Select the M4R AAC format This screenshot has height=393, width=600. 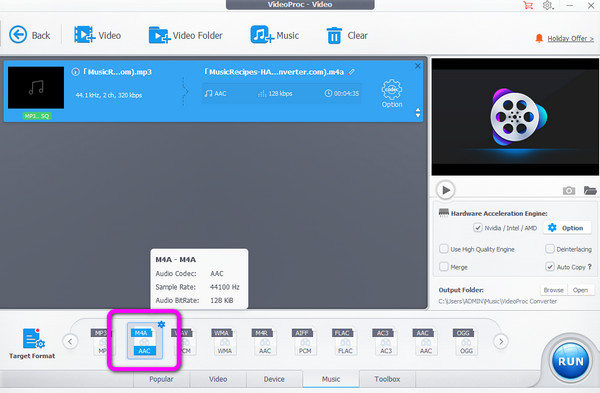(x=264, y=342)
